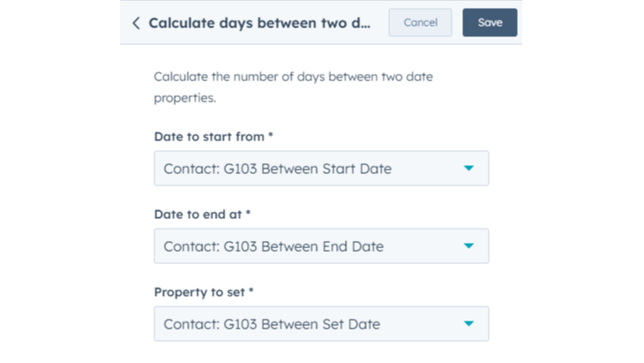Click the 'Date to end at' label
The width and height of the screenshot is (644, 363).
click(x=198, y=215)
